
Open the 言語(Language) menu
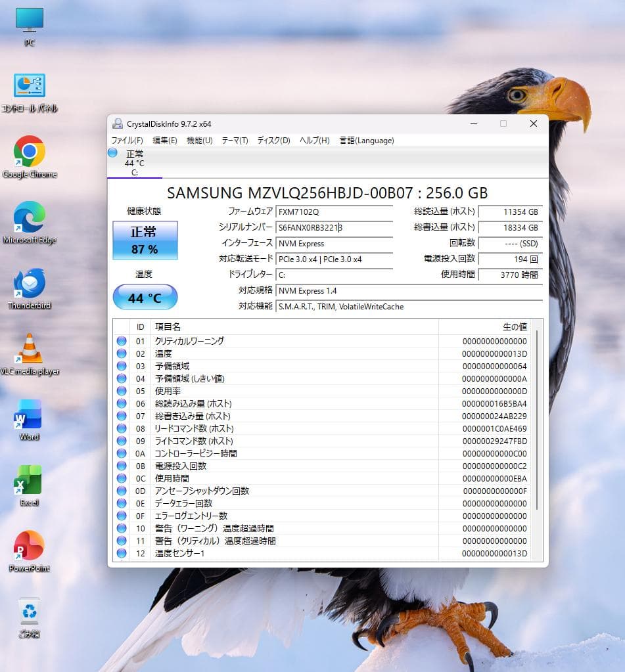pyautogui.click(x=366, y=141)
